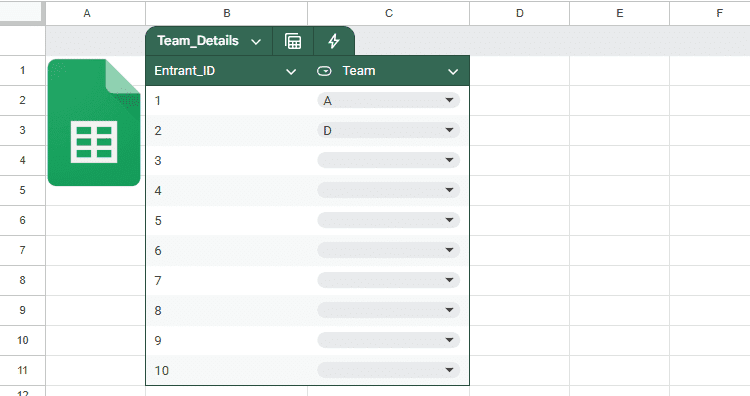Viewport: 750px width, 396px height.
Task: Select column C header
Action: point(389,13)
